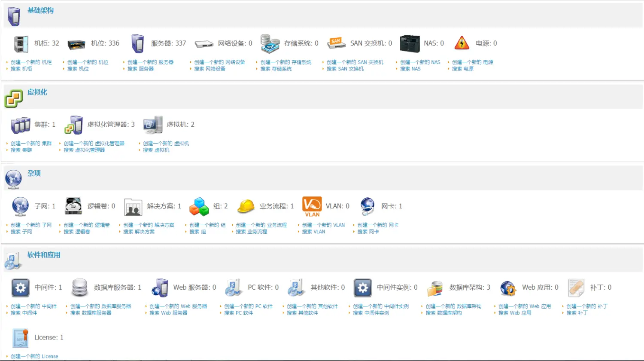Open 搜索 业务流程 link
The height and width of the screenshot is (361, 644).
click(251, 232)
